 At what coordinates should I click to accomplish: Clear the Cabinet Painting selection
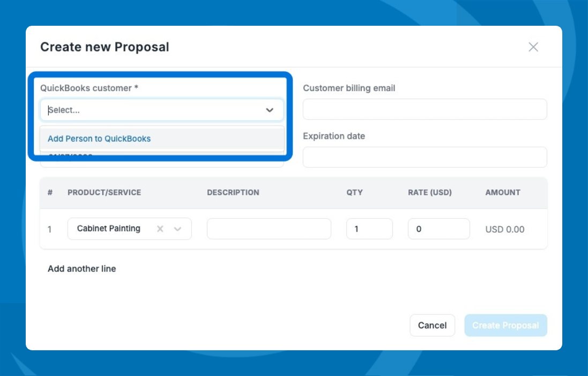pyautogui.click(x=160, y=229)
